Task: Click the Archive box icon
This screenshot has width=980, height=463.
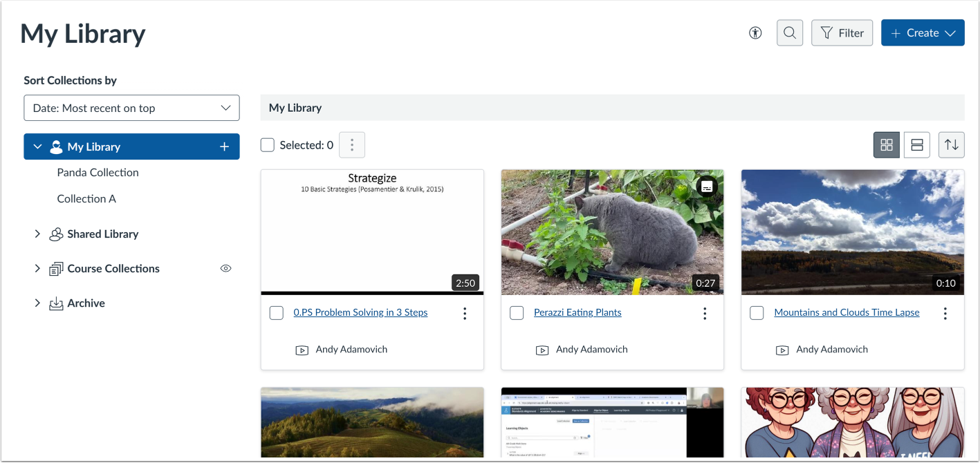Action: pos(56,303)
